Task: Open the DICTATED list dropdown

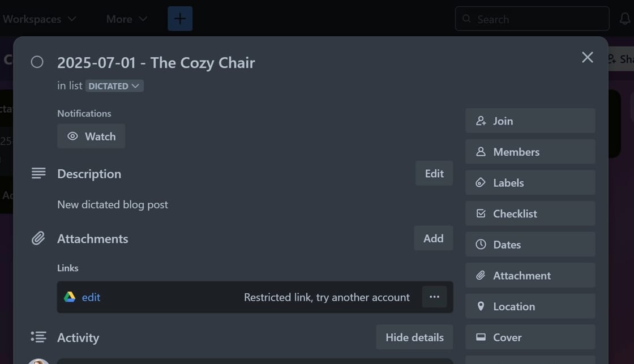Action: (x=113, y=86)
